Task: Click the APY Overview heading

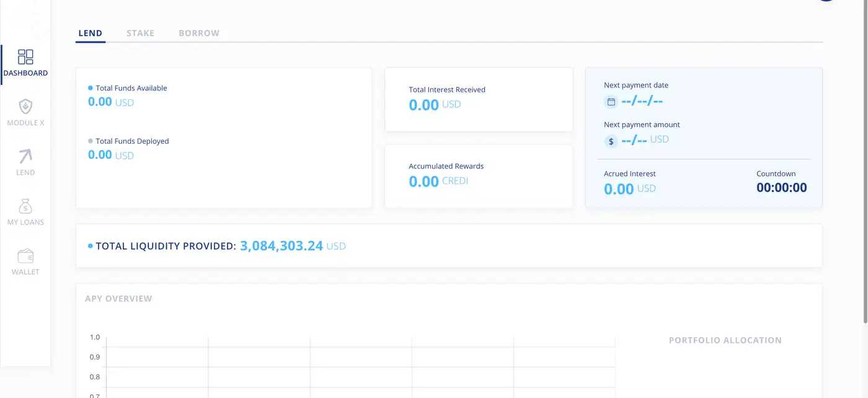Action: pyautogui.click(x=118, y=299)
